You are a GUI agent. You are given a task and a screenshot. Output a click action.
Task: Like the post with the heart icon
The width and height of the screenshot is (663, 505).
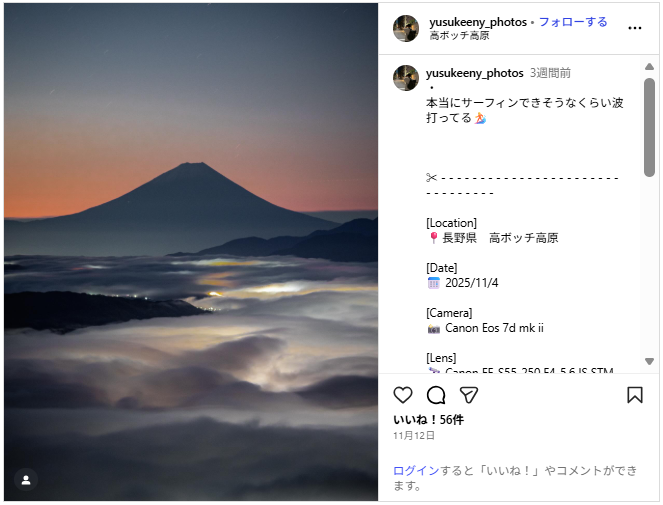[x=403, y=395]
